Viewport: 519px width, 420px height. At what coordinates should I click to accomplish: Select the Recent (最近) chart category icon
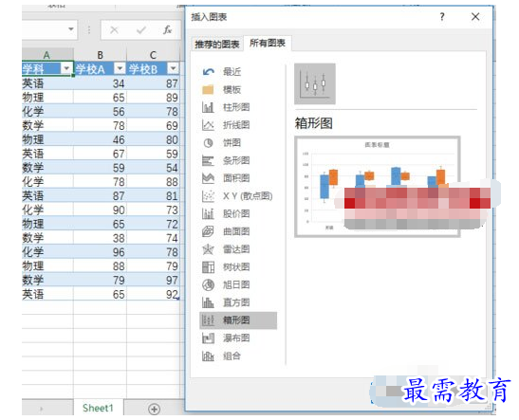208,71
